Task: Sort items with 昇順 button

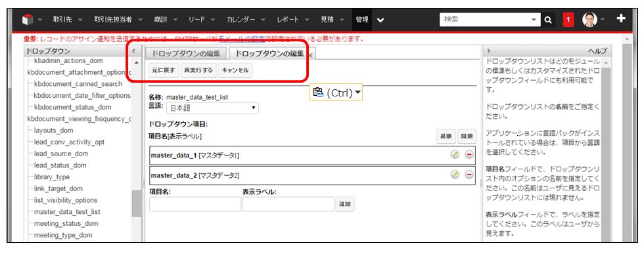Action: [x=446, y=137]
